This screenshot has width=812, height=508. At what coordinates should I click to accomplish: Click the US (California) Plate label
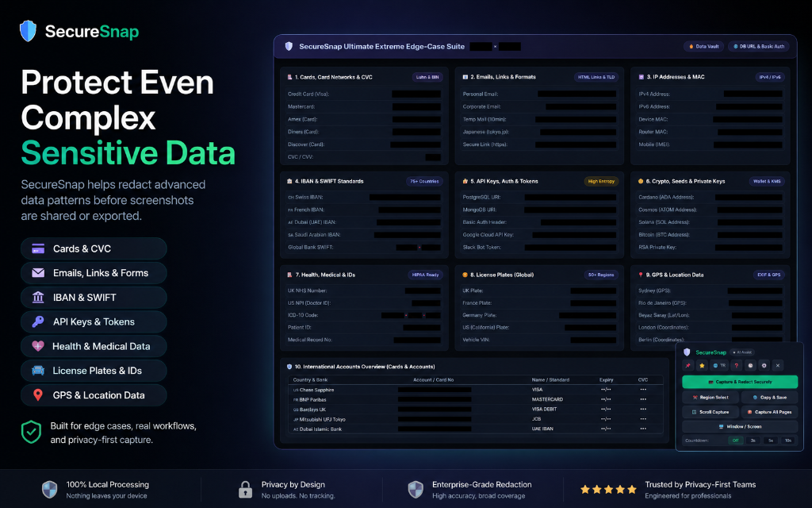486,327
